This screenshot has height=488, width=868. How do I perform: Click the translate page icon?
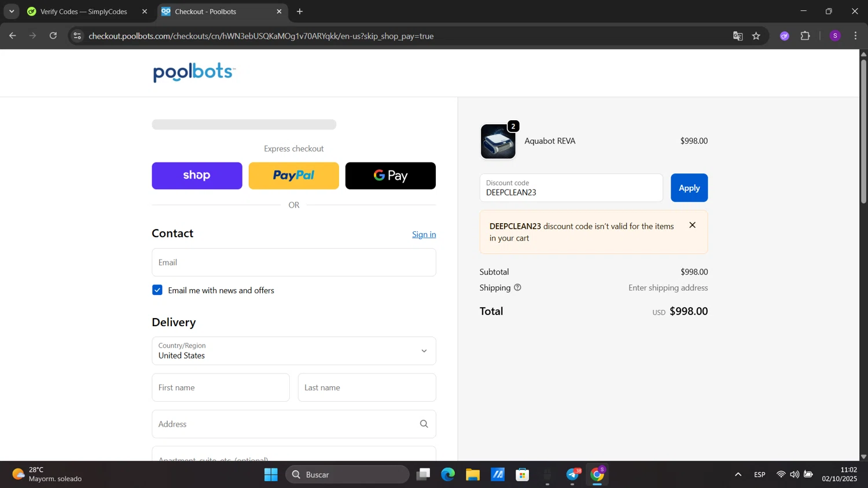click(738, 36)
